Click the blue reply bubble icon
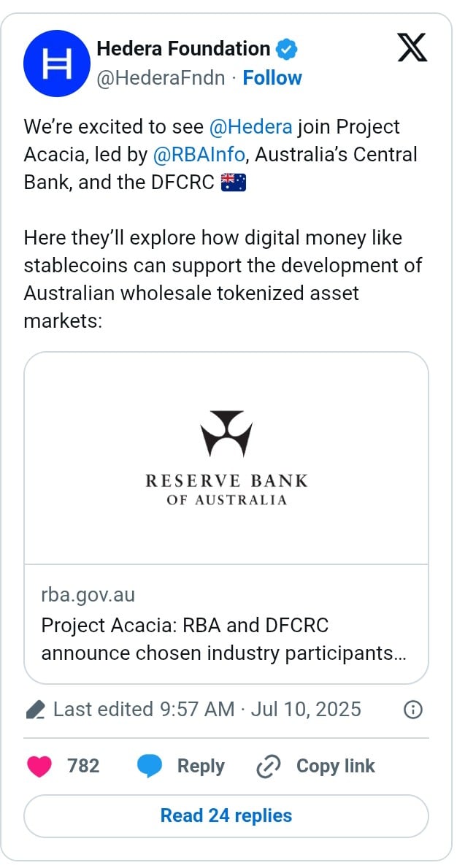This screenshot has width=457, height=868. pyautogui.click(x=150, y=767)
